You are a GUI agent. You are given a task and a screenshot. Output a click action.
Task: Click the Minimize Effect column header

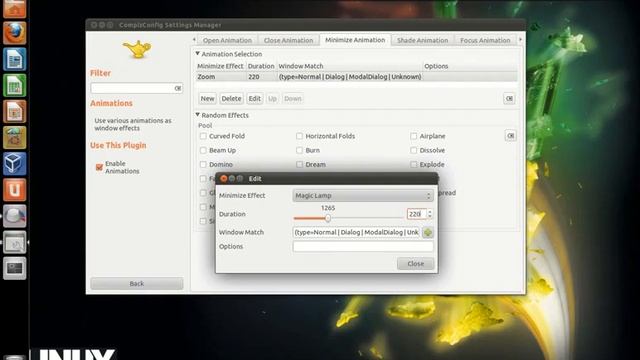(220, 66)
